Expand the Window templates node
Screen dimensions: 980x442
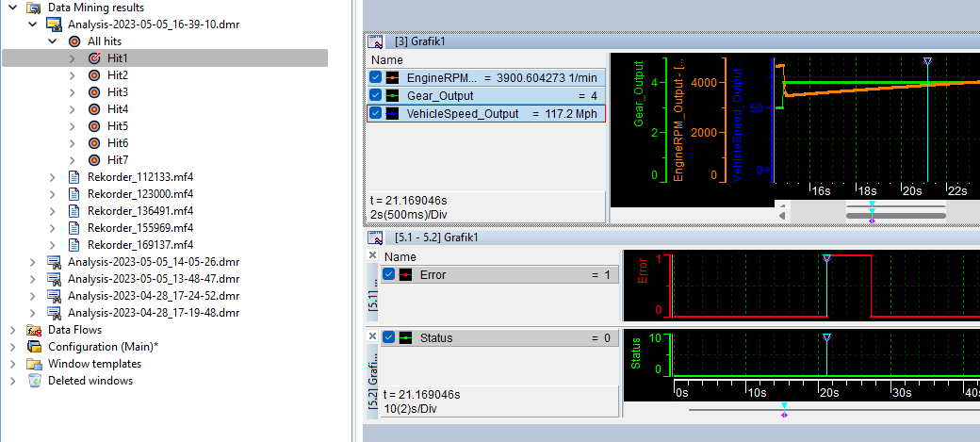12,363
